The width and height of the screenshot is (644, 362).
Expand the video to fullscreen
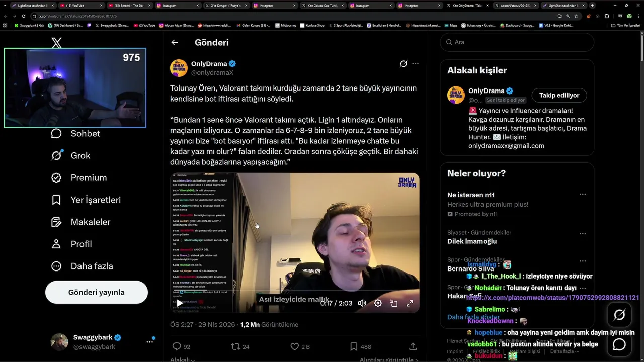click(x=410, y=303)
